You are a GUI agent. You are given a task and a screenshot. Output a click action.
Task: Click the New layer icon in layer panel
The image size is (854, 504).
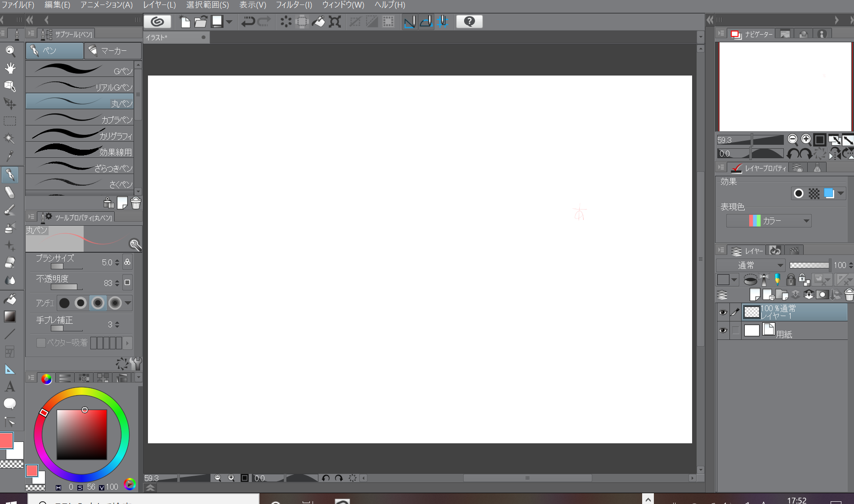pyautogui.click(x=755, y=295)
